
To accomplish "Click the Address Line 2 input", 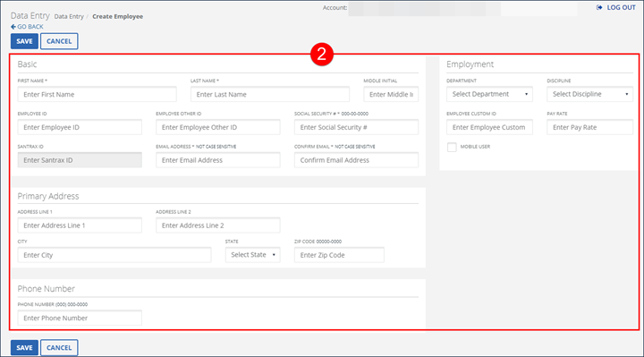I will click(x=217, y=225).
